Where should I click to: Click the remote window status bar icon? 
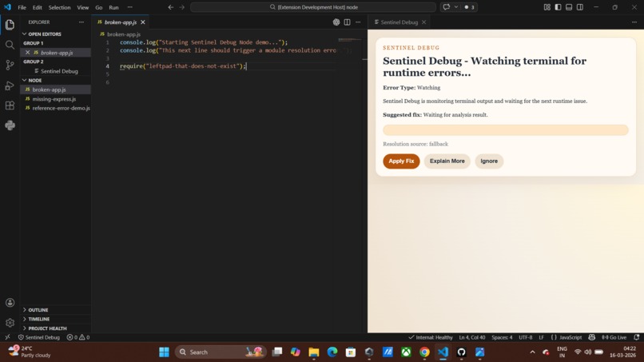7,337
